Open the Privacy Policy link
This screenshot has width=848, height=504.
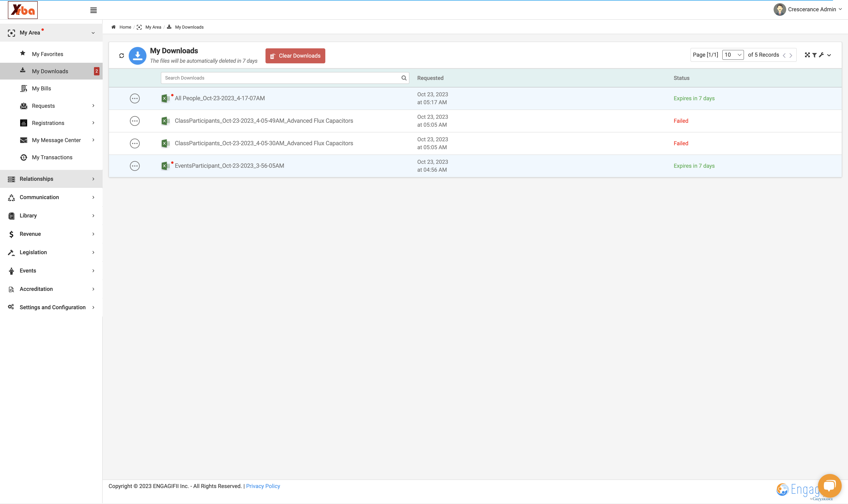click(263, 486)
